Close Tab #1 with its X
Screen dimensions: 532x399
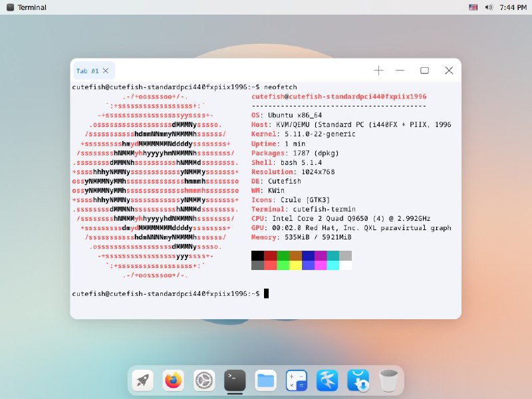click(x=106, y=70)
